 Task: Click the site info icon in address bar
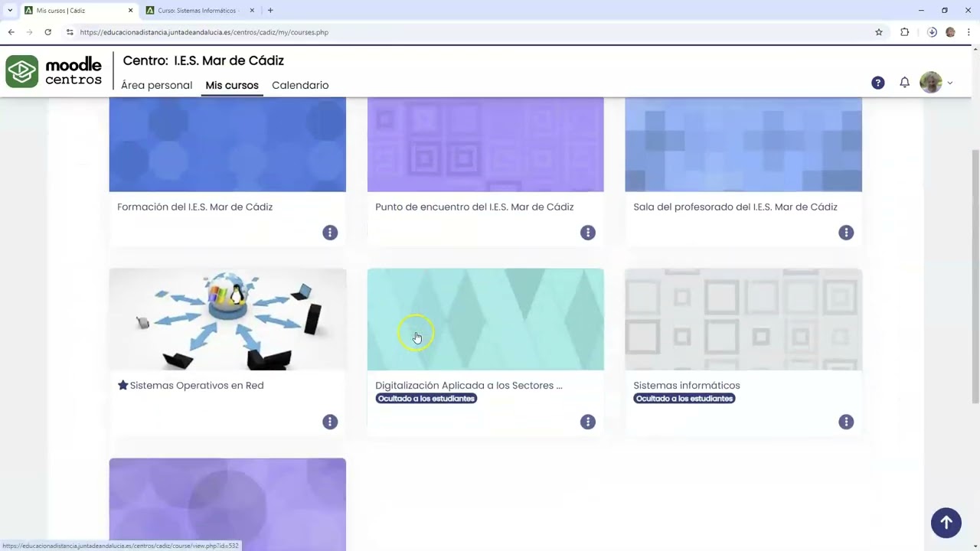(x=70, y=32)
